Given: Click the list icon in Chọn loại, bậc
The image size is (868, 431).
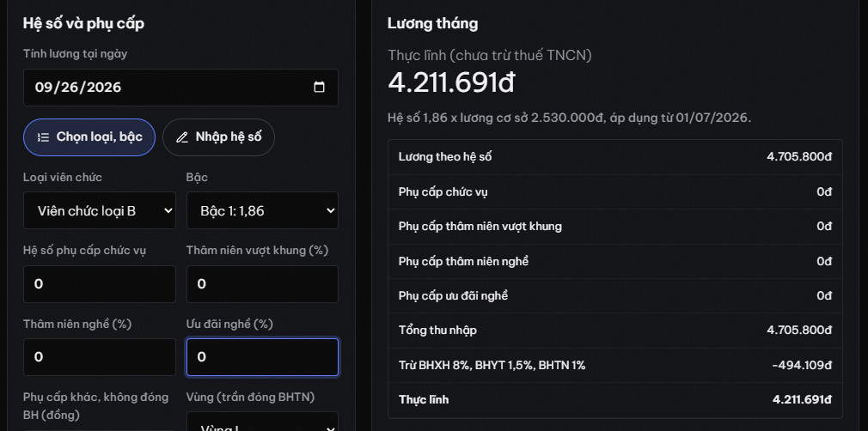Looking at the screenshot, I should (x=43, y=137).
